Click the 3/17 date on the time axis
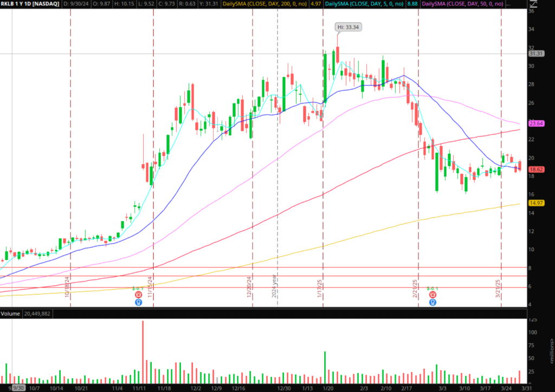 485,388
